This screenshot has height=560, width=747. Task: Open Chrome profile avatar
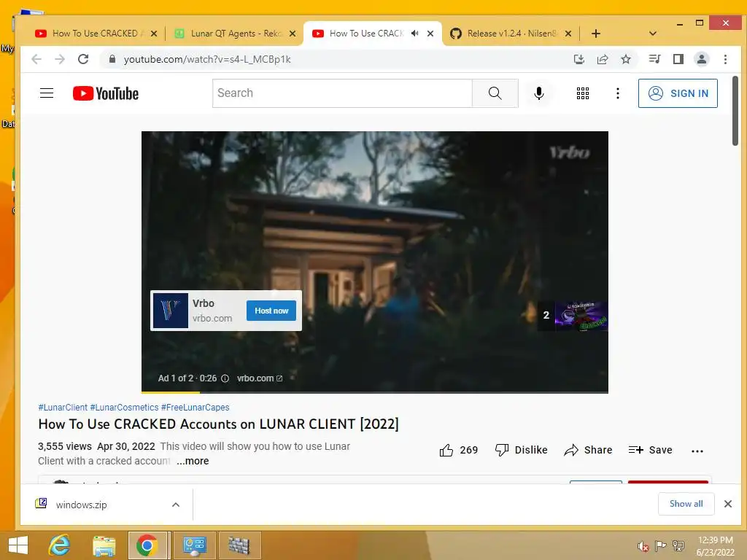702,59
